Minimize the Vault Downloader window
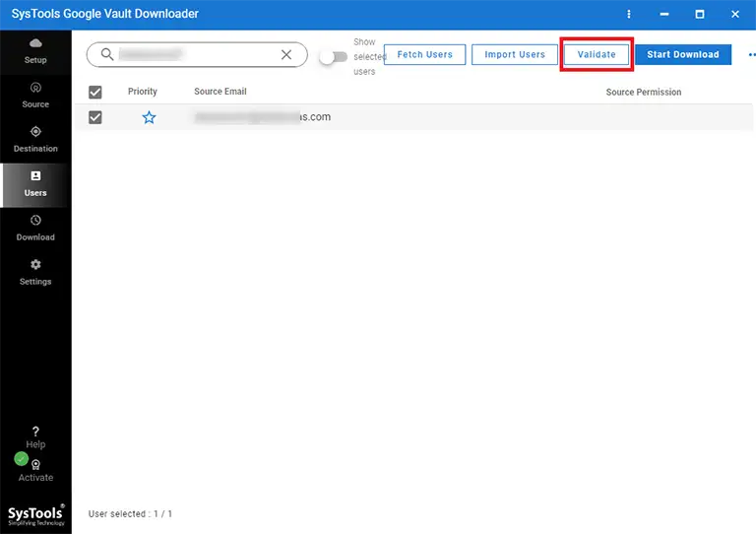Viewport: 756px width, 534px height. coord(663,14)
